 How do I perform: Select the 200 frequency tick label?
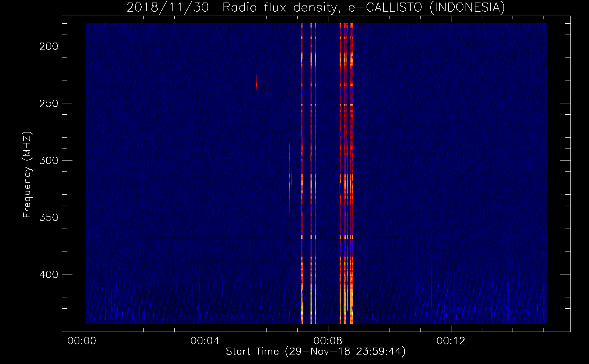point(49,46)
